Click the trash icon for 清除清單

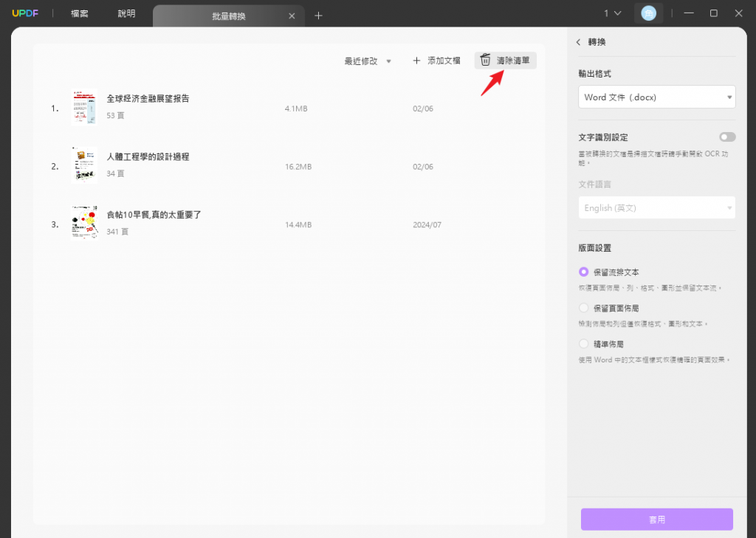[486, 60]
